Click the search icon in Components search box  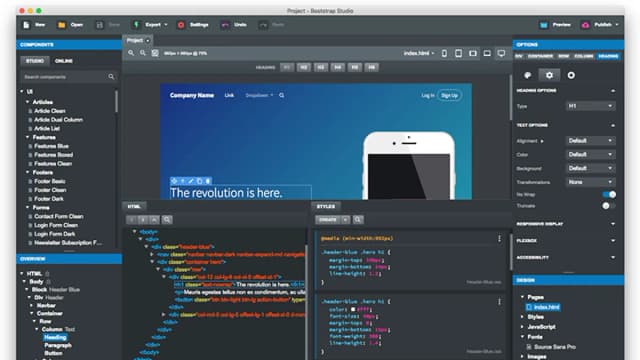tap(111, 77)
